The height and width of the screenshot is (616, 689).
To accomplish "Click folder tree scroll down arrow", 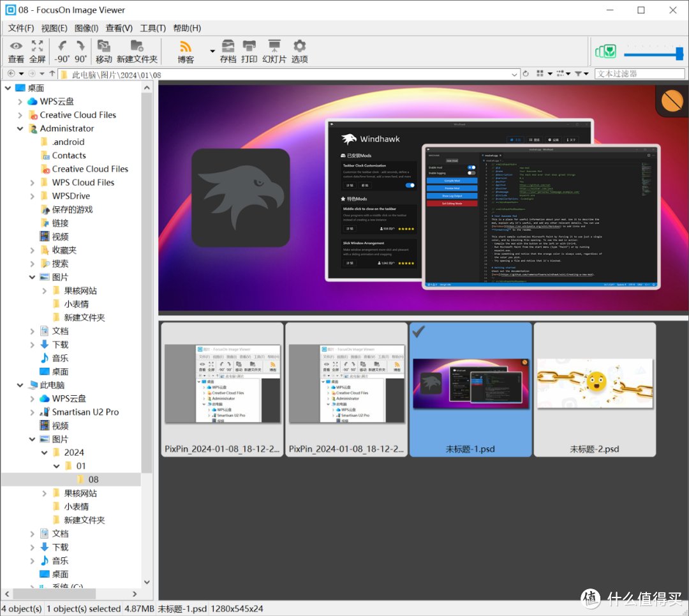I will [x=147, y=582].
